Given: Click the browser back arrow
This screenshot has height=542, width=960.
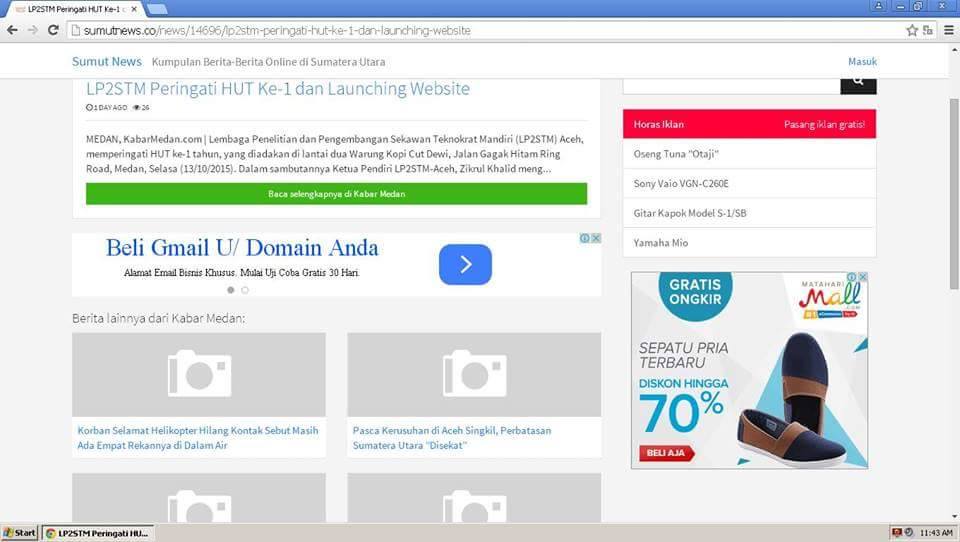Looking at the screenshot, I should pyautogui.click(x=12, y=30).
